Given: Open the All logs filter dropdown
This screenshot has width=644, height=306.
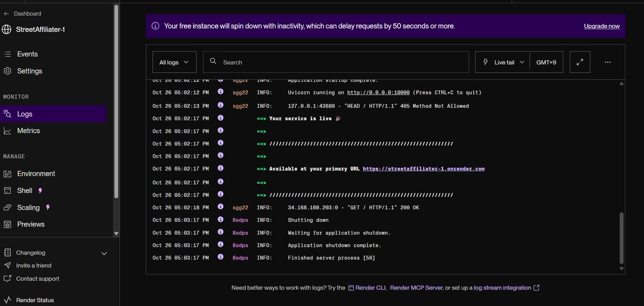Looking at the screenshot, I should [x=174, y=62].
